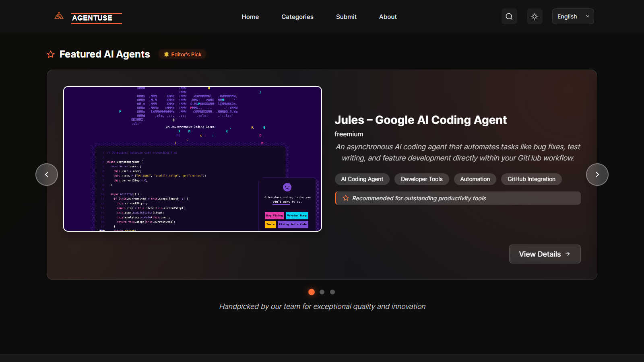Jump to the second carousel slide dot
The image size is (644, 362).
322,292
